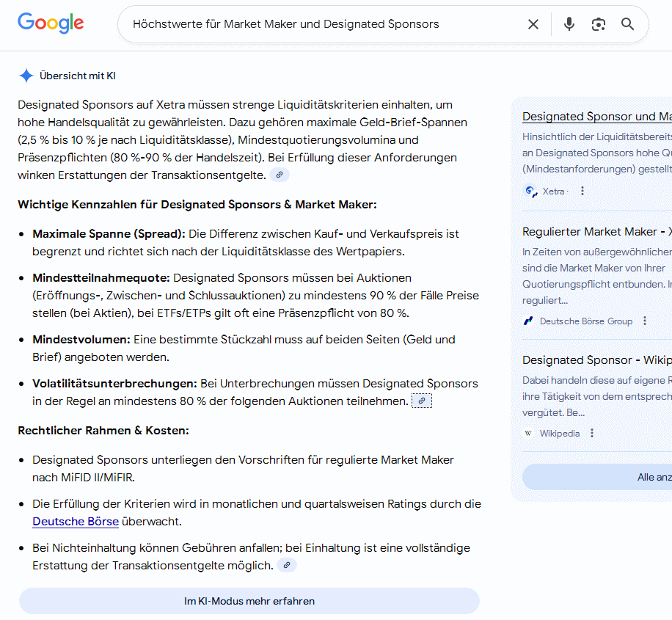Click 'Übersicht mit KI' label

coord(78,76)
